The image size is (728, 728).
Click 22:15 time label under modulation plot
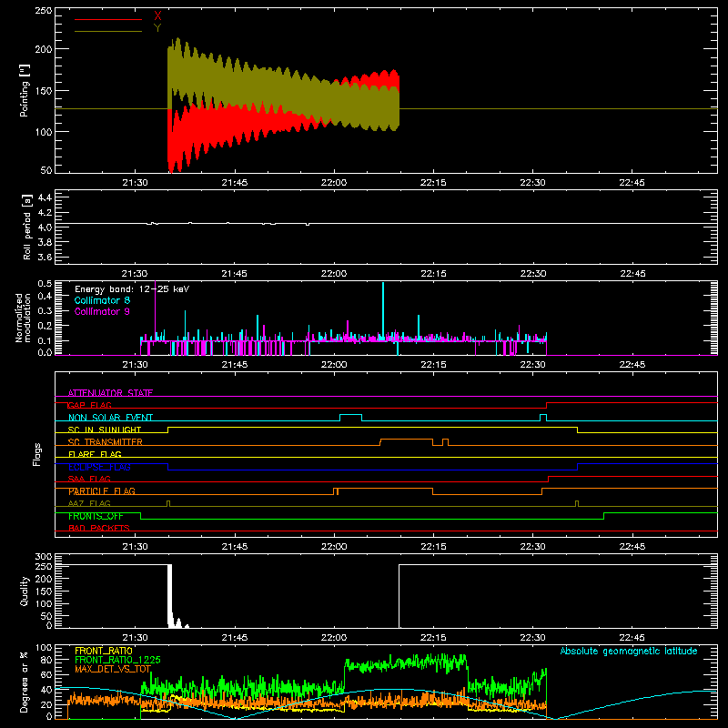point(433,365)
